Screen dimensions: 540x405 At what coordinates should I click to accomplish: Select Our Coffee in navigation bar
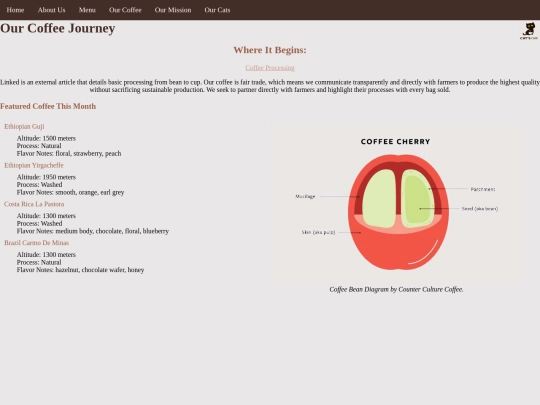coord(125,10)
